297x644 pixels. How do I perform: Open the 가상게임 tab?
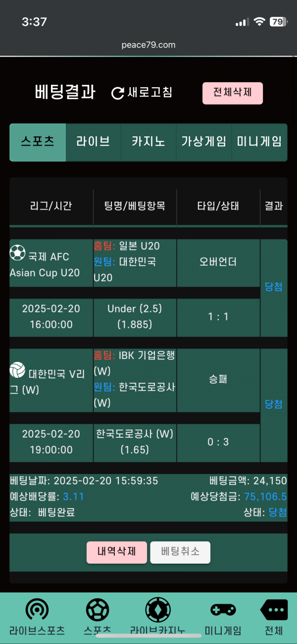click(204, 142)
